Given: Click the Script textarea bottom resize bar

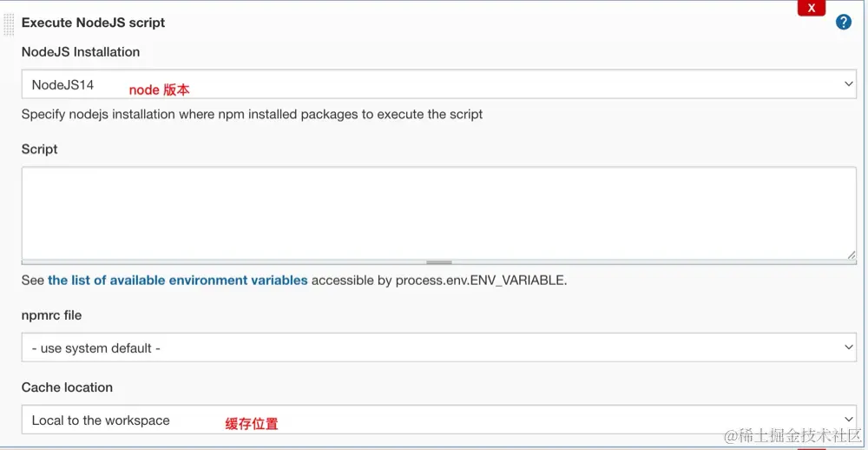Looking at the screenshot, I should coord(438,261).
